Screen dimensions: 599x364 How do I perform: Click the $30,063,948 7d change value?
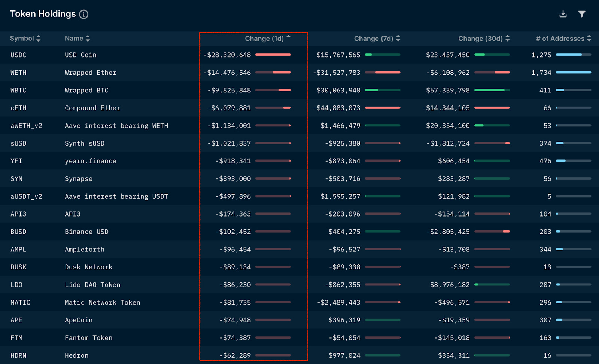tap(338, 90)
